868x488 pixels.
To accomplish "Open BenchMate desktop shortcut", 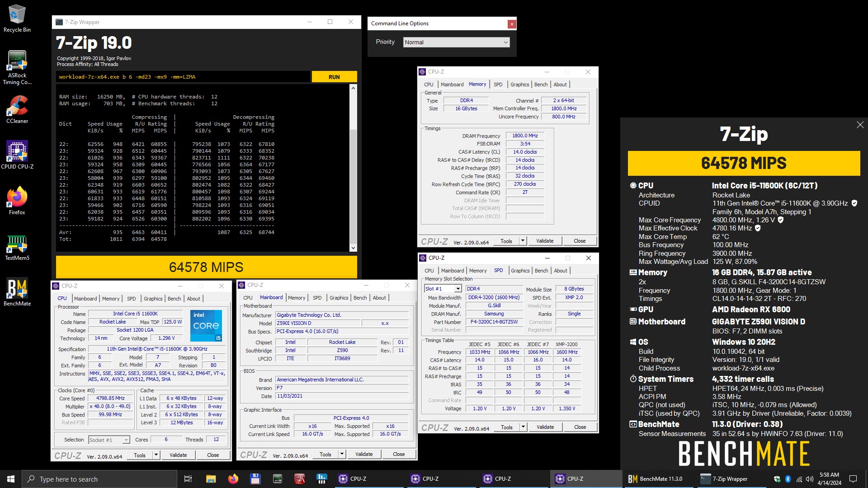I will point(17,292).
